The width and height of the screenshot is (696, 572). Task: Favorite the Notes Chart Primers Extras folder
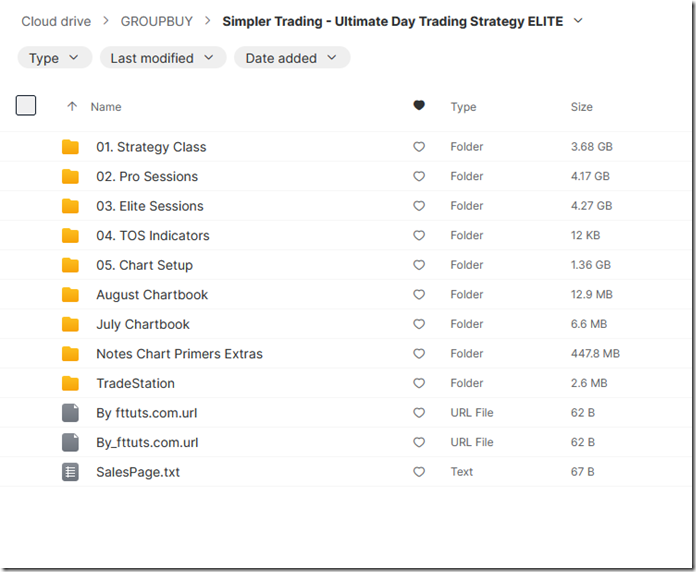419,354
